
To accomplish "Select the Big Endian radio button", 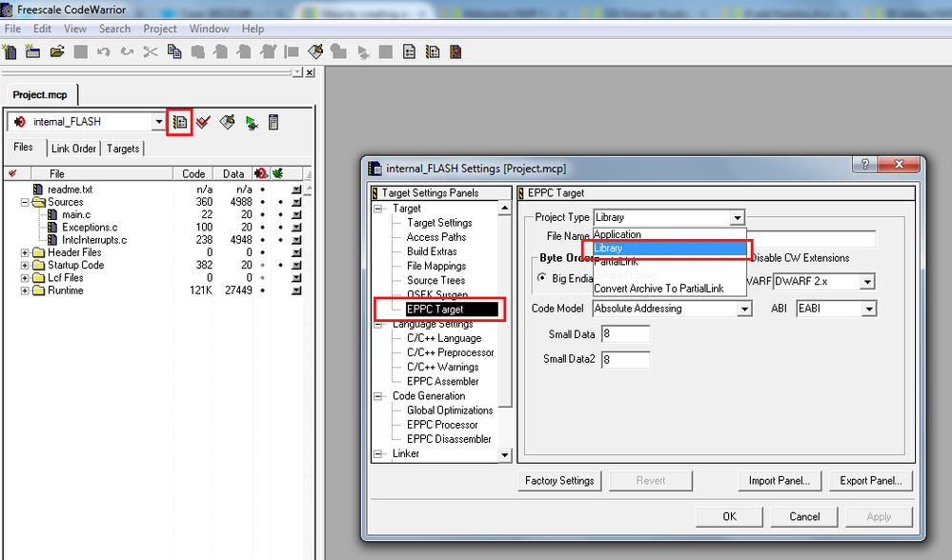I will pyautogui.click(x=541, y=278).
